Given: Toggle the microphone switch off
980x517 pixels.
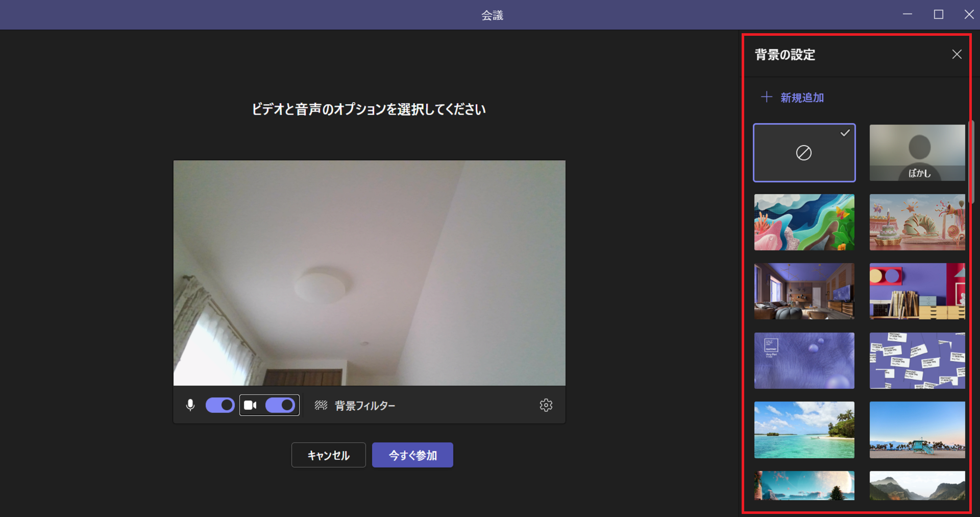Looking at the screenshot, I should (x=220, y=405).
